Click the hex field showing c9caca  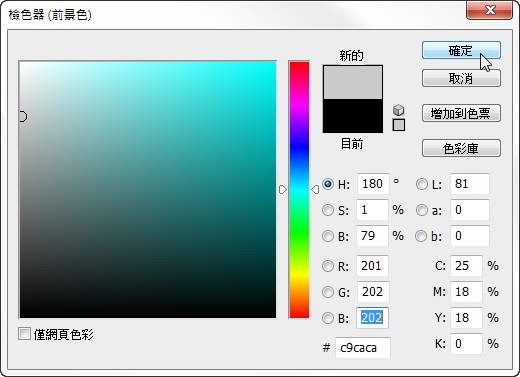(x=363, y=348)
